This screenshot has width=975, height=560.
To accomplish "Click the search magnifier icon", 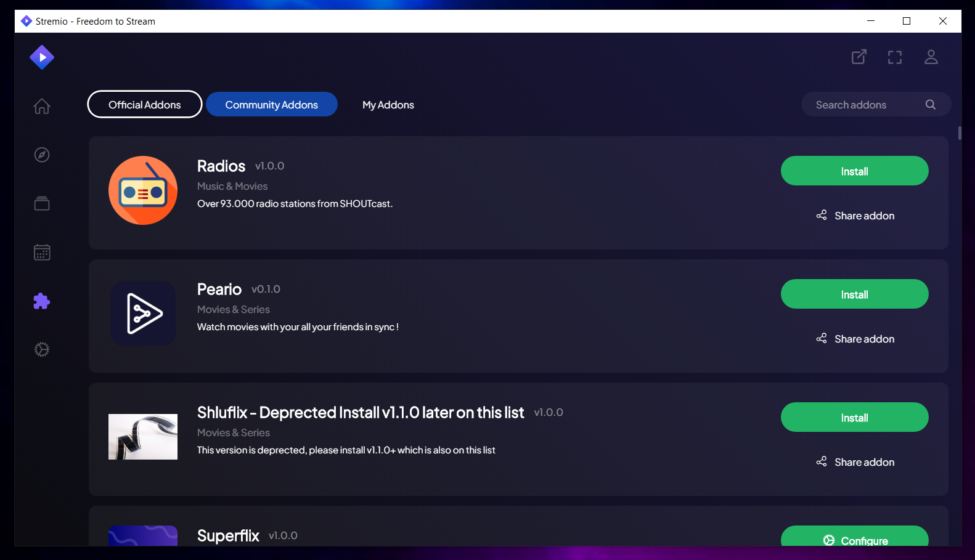I will point(931,105).
